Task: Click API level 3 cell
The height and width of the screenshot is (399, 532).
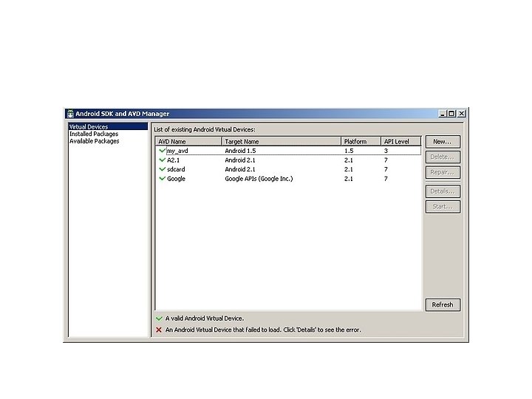Action: pyautogui.click(x=386, y=151)
